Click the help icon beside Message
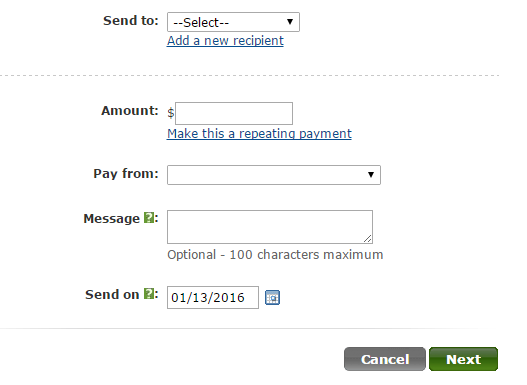527x385 pixels. (x=149, y=218)
